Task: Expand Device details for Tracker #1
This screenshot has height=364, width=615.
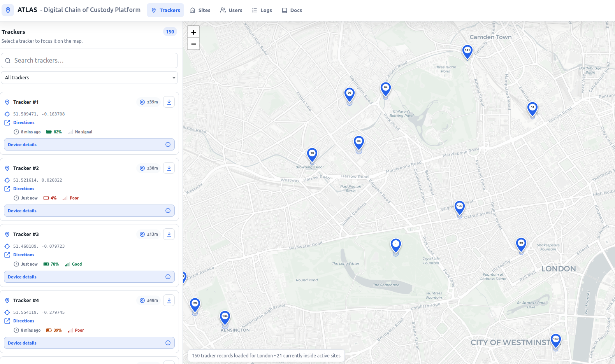Action: [x=89, y=145]
